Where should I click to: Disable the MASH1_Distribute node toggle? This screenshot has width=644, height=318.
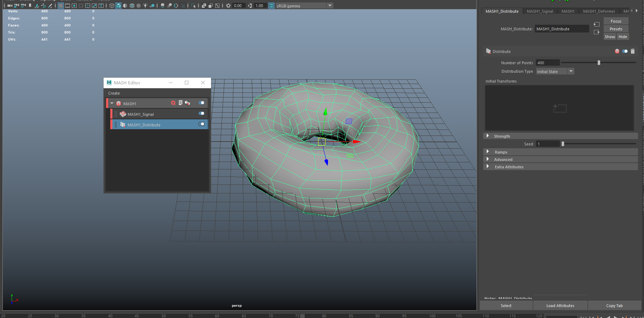[x=201, y=124]
